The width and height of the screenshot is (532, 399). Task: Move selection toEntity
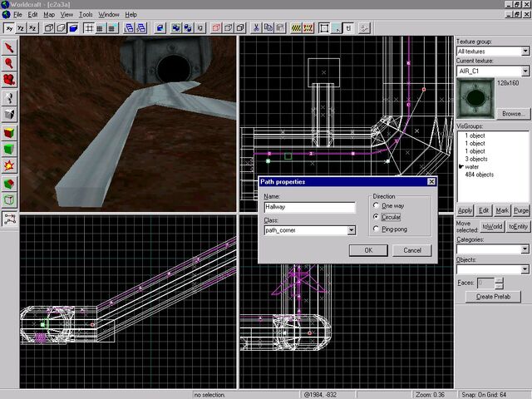tap(518, 226)
